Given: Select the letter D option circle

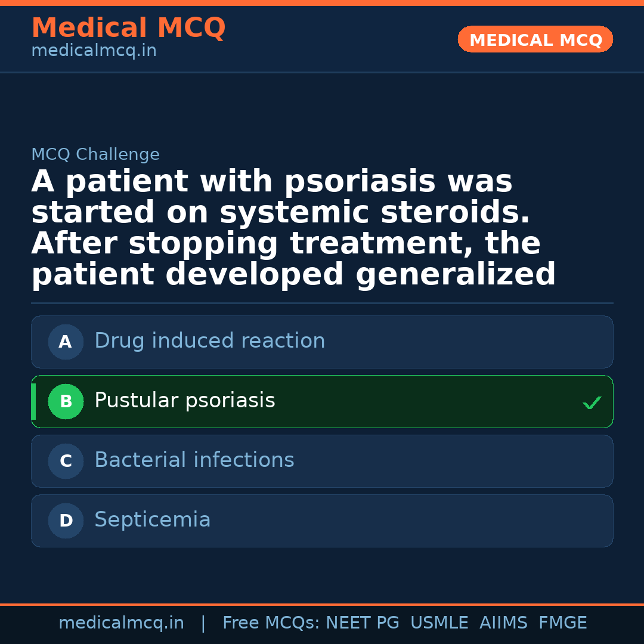Looking at the screenshot, I should point(66,521).
